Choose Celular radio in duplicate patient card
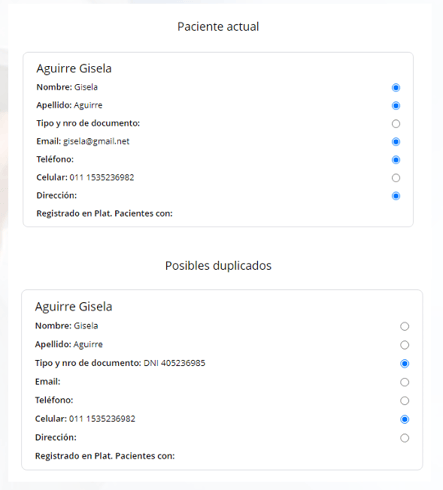The width and height of the screenshot is (443, 490). click(404, 419)
